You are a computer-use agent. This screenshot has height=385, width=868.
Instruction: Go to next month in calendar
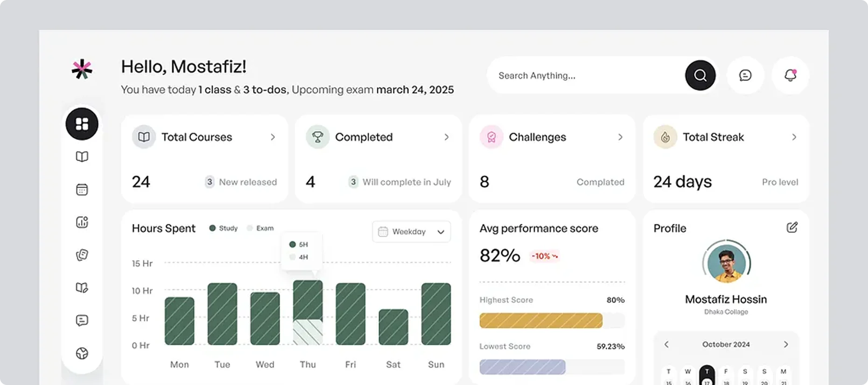pyautogui.click(x=786, y=344)
